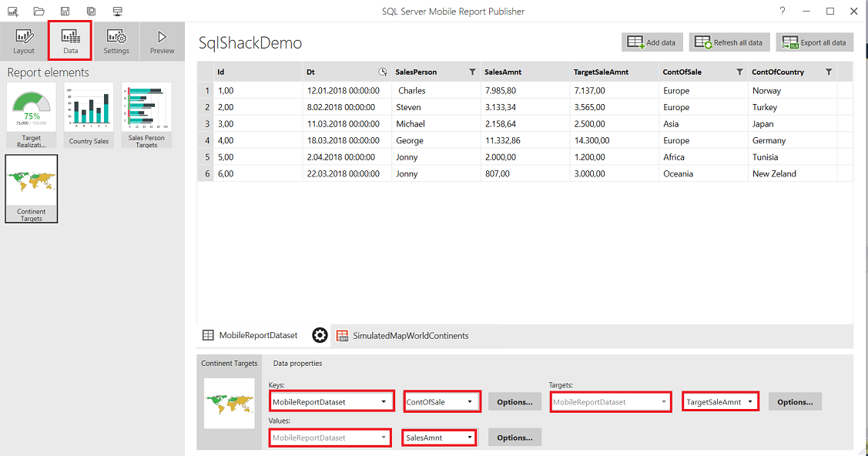
Task: Switch to the Data tab
Action: pos(70,41)
